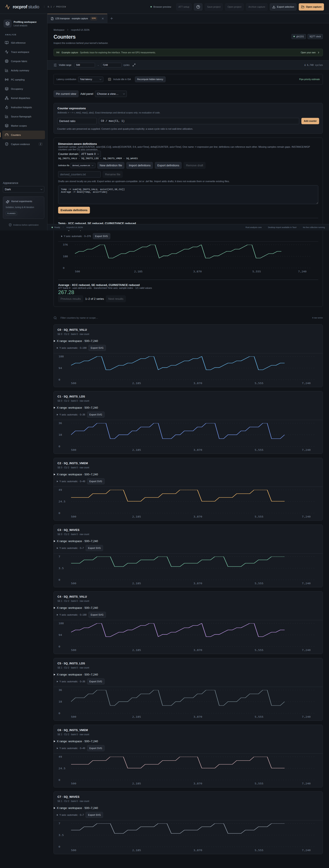Click Pin current view button
Viewport: 329px width, 868px height.
(x=66, y=94)
